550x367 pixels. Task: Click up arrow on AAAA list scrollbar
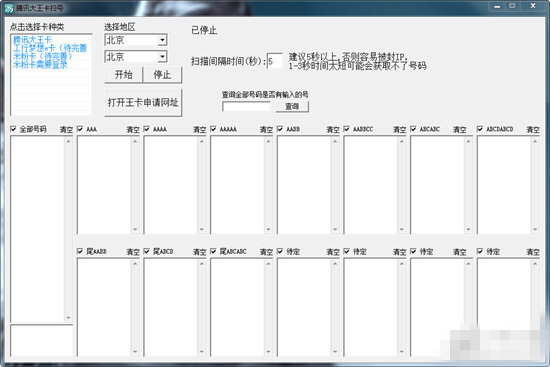[x=202, y=141]
